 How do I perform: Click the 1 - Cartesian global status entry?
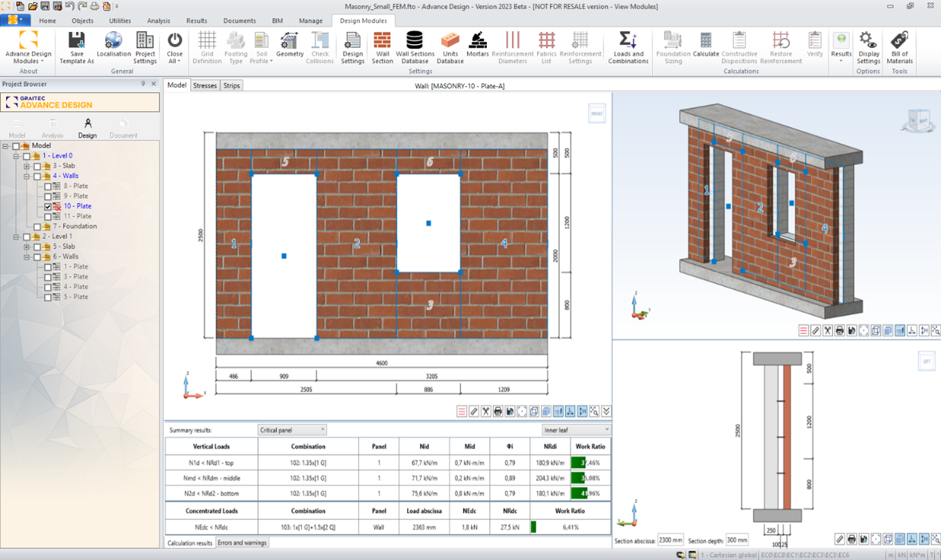(727, 555)
